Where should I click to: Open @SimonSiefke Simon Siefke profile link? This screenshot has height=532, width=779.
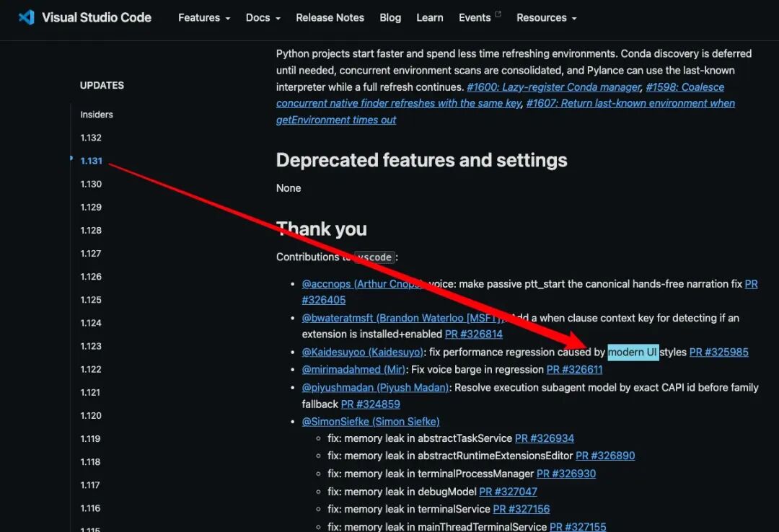click(371, 422)
